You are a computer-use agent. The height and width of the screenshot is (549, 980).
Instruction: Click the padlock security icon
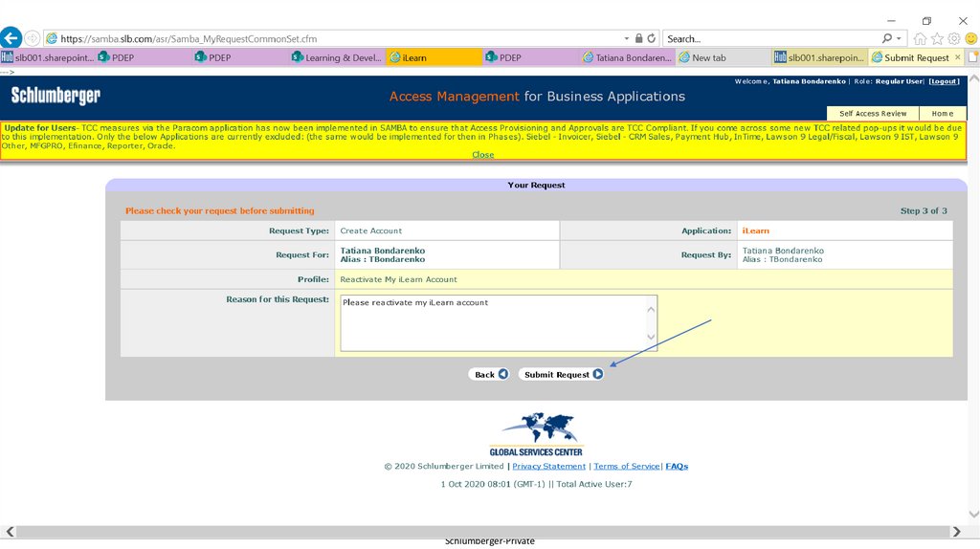coord(638,38)
